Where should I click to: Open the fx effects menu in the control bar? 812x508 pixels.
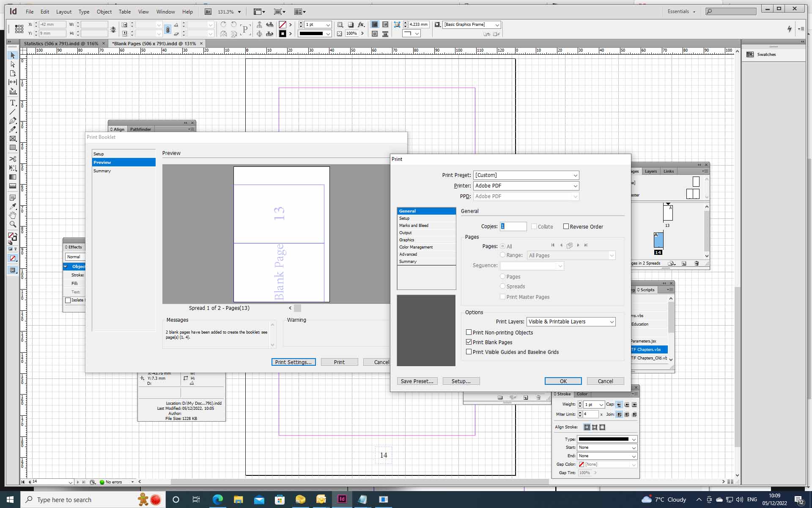[362, 25]
